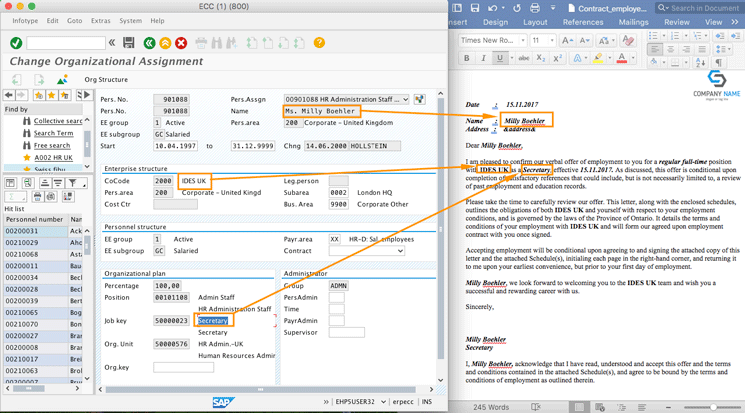Image resolution: width=745 pixels, height=413 pixels.
Task: Open the Contract dropdown
Action: pyautogui.click(x=401, y=251)
